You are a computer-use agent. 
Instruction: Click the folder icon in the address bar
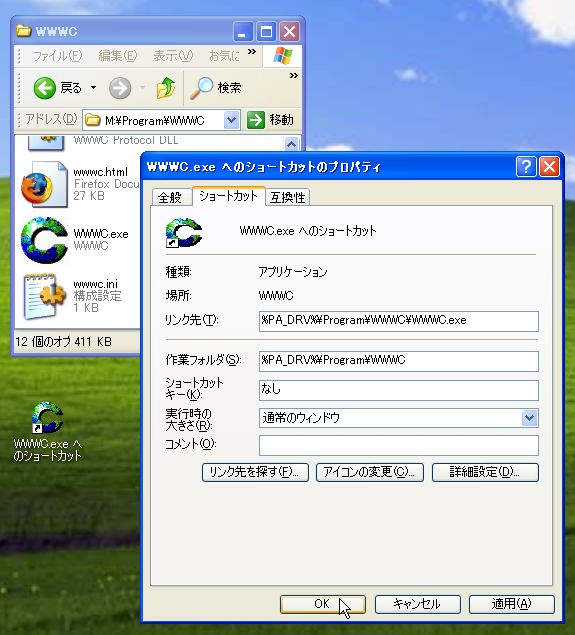pos(93,120)
